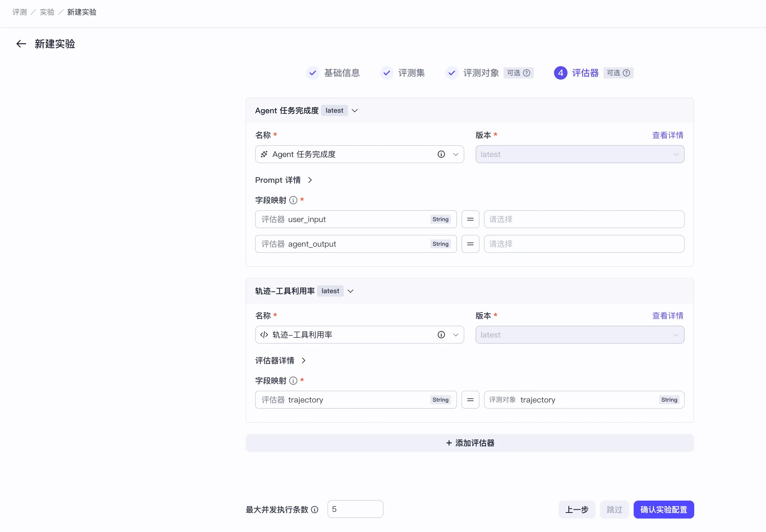Click the info icon in 轨迹-工具利用率 name field

click(x=441, y=335)
